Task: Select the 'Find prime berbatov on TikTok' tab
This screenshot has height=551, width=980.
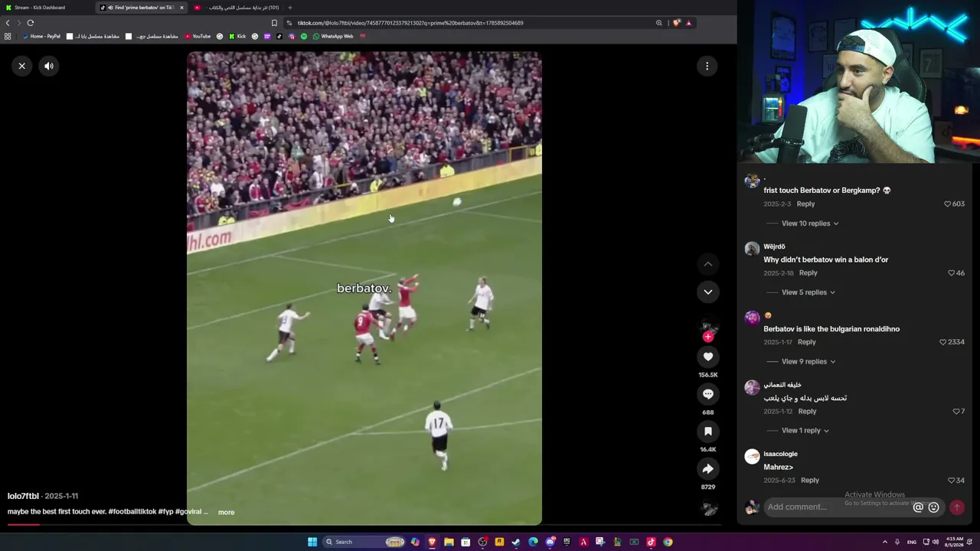Action: click(x=142, y=8)
